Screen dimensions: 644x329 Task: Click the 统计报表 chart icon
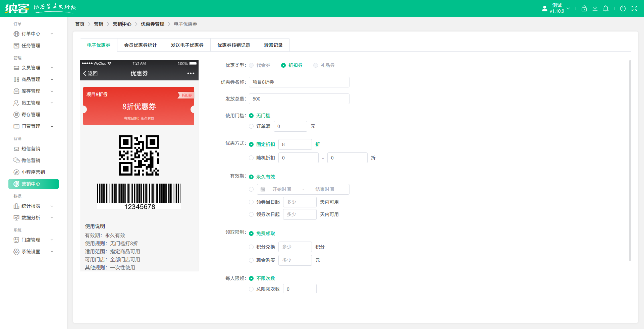point(16,206)
